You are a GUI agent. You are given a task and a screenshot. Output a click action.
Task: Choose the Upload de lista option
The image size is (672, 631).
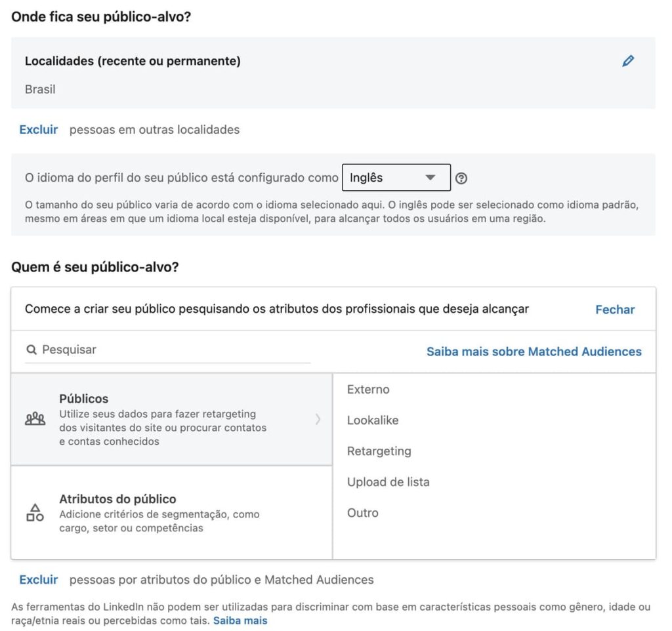coord(388,482)
